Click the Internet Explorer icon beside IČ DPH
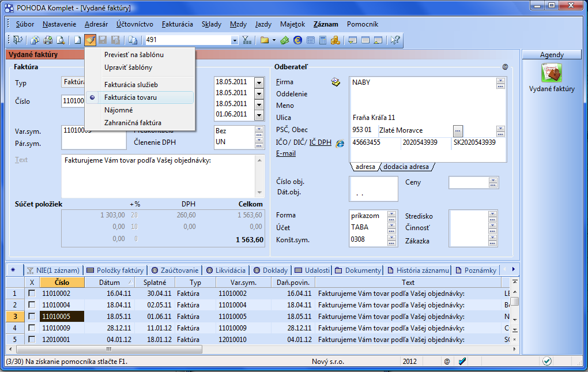This screenshot has width=588, height=372. coord(340,143)
